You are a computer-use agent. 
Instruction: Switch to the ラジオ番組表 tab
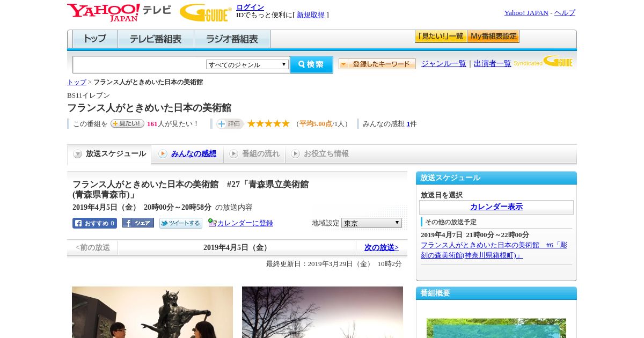(232, 39)
